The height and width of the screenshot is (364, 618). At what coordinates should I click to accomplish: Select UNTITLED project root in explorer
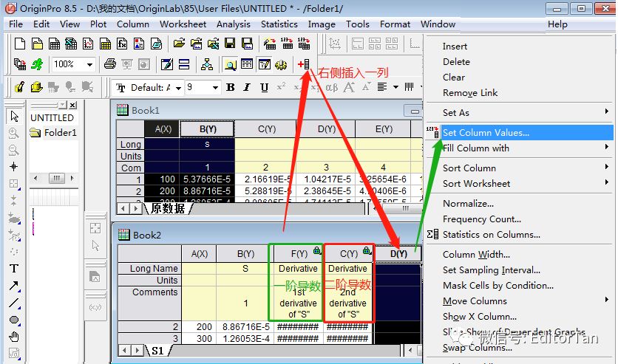coord(52,117)
